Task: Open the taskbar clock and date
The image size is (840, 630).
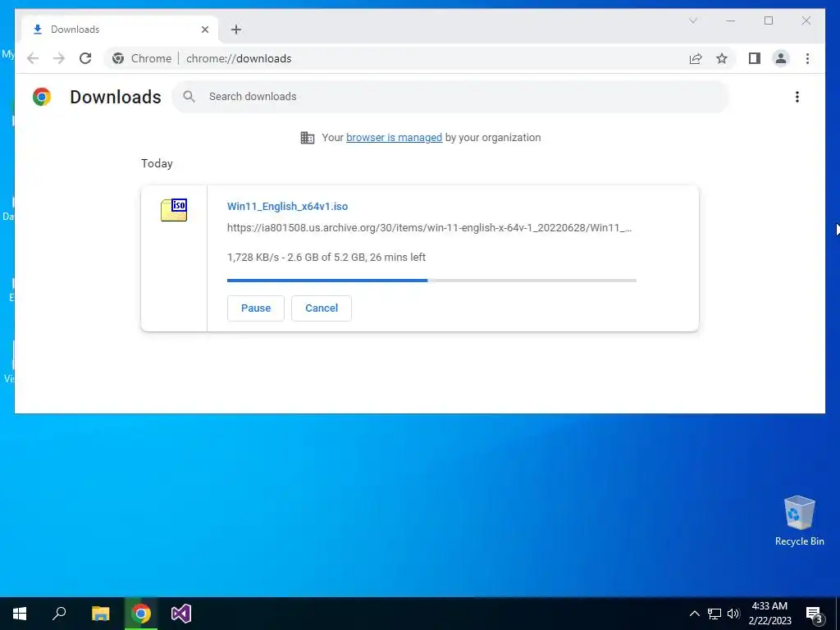Action: coord(769,614)
